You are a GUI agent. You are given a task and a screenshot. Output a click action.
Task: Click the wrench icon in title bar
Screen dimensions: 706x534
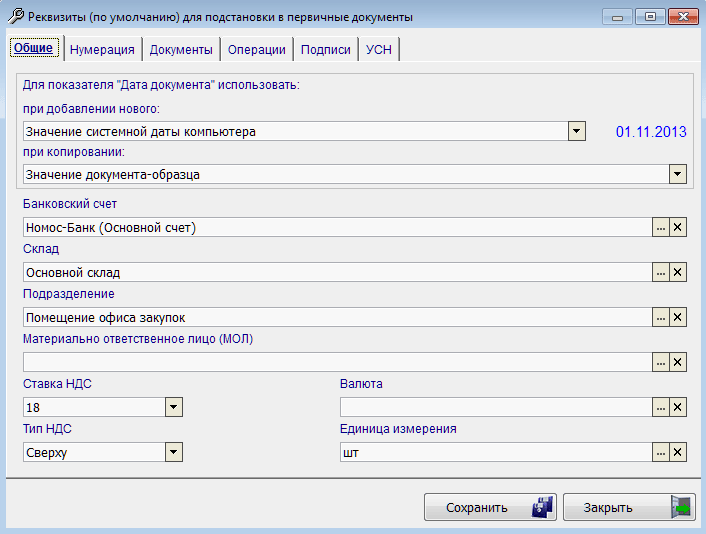[16, 16]
